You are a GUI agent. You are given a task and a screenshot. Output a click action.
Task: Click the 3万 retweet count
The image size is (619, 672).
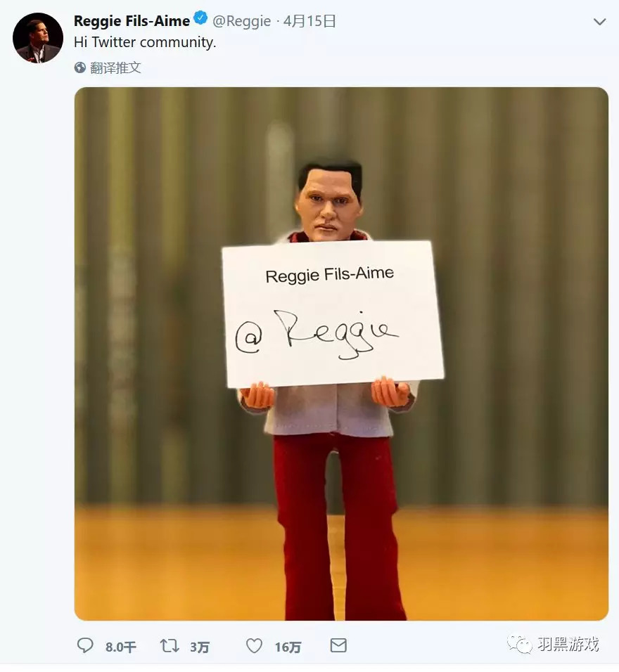[x=200, y=647]
